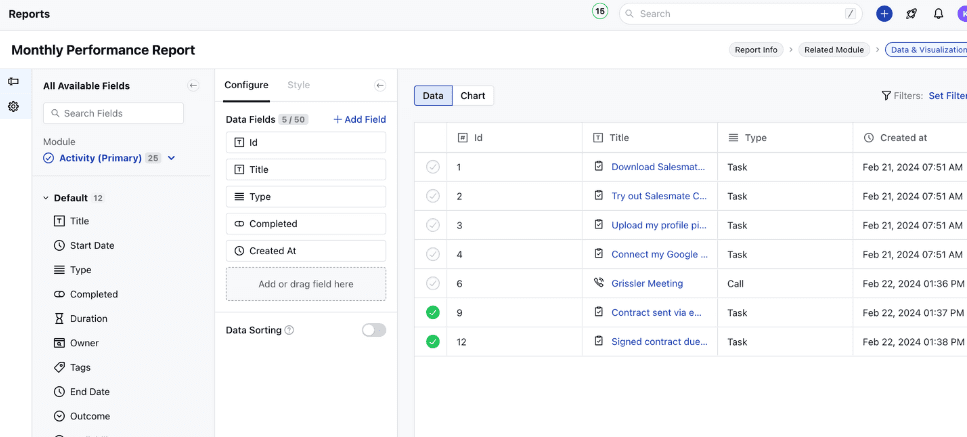Select the Chart view tab

(x=473, y=96)
